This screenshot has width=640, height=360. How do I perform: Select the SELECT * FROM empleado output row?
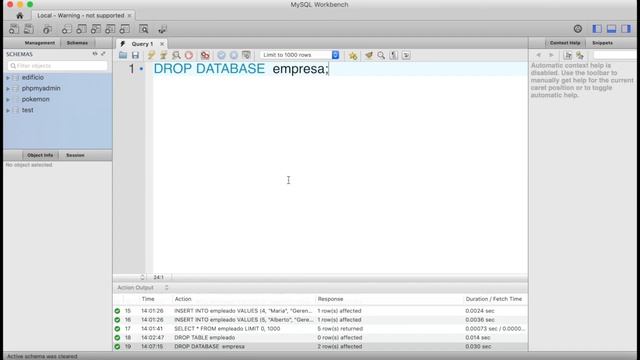(320, 329)
